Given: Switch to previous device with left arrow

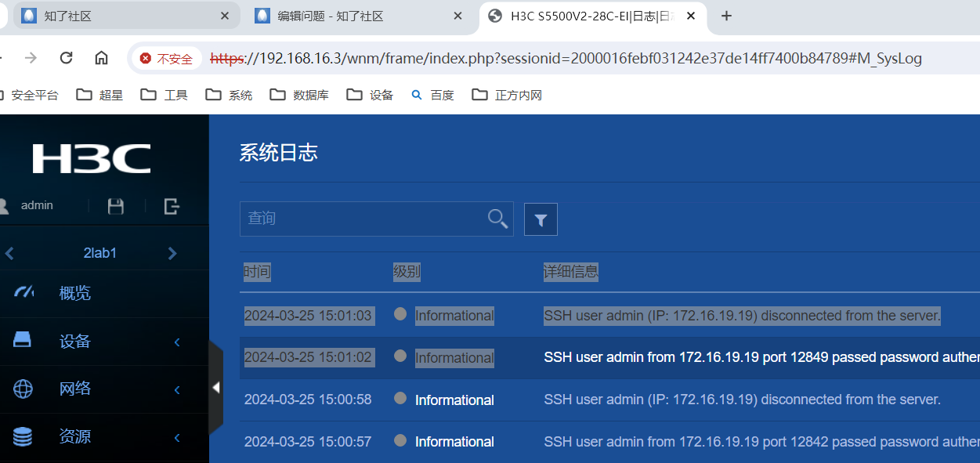Looking at the screenshot, I should coord(9,253).
